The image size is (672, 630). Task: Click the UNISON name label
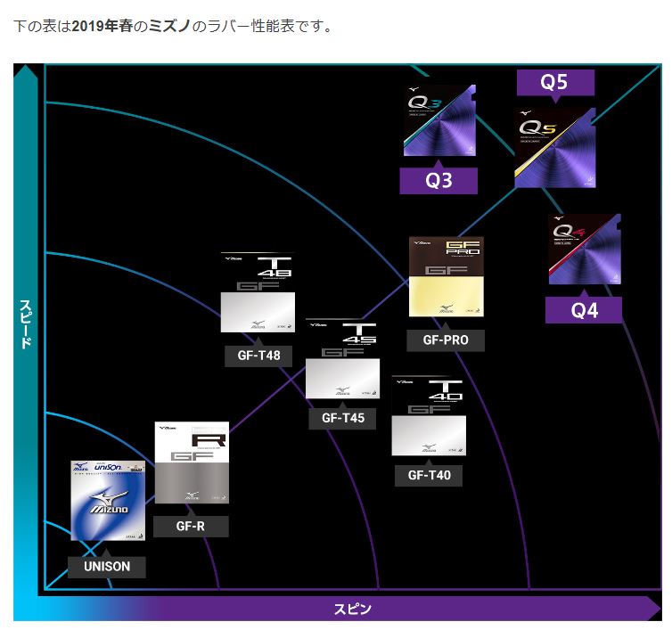click(107, 567)
